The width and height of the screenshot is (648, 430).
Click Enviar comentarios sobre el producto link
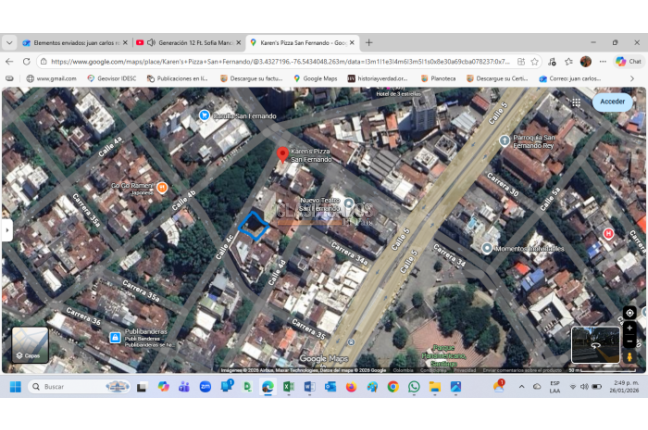pyautogui.click(x=522, y=370)
